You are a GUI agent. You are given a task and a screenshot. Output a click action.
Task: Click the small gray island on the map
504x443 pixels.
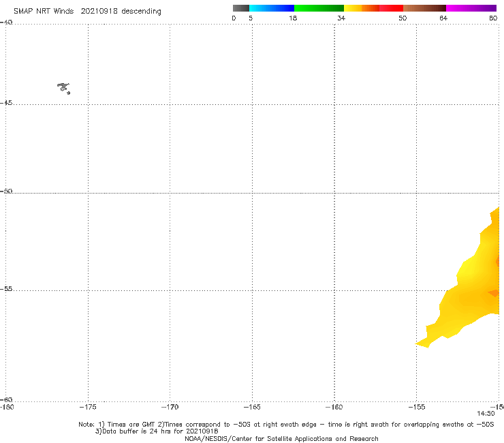point(63,88)
